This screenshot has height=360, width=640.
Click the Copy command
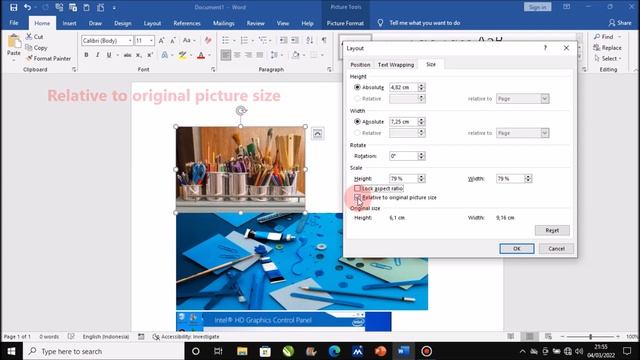(x=36, y=48)
